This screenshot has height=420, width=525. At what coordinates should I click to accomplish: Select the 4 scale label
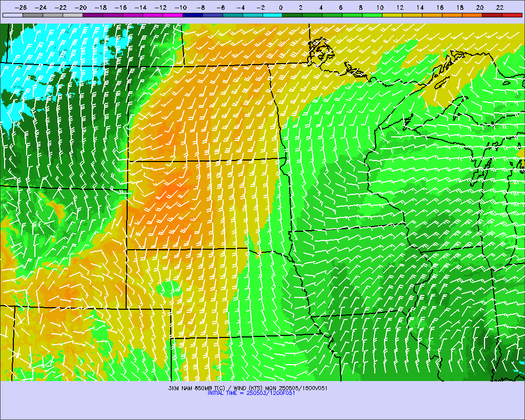coord(321,7)
